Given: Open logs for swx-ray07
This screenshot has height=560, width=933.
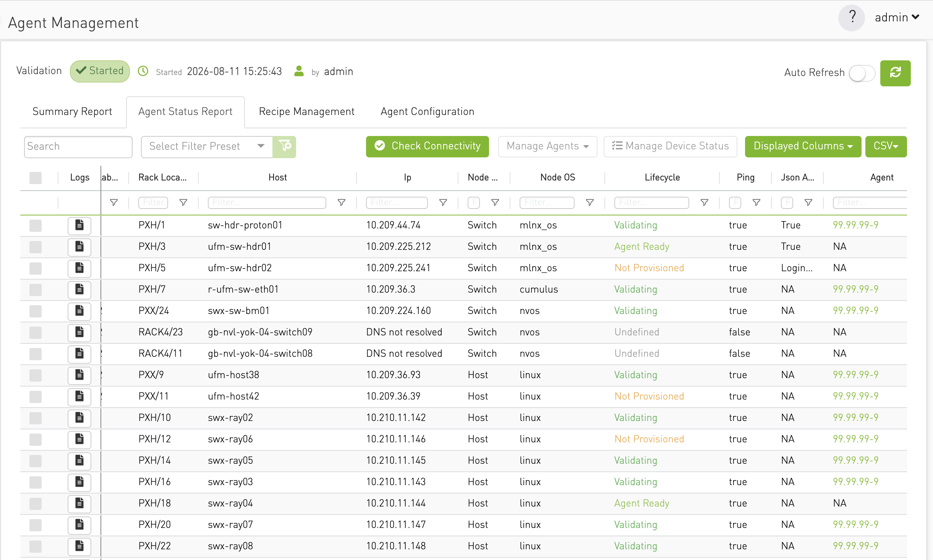Looking at the screenshot, I should (79, 525).
